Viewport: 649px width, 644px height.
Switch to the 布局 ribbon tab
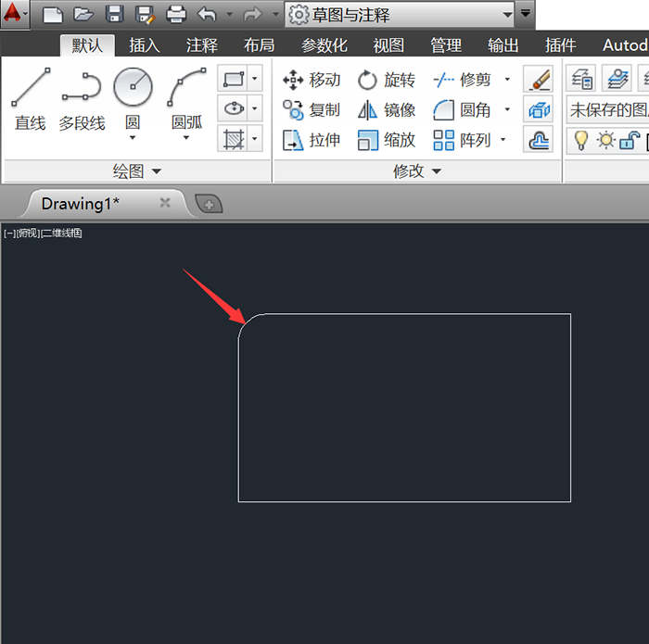pos(259,45)
